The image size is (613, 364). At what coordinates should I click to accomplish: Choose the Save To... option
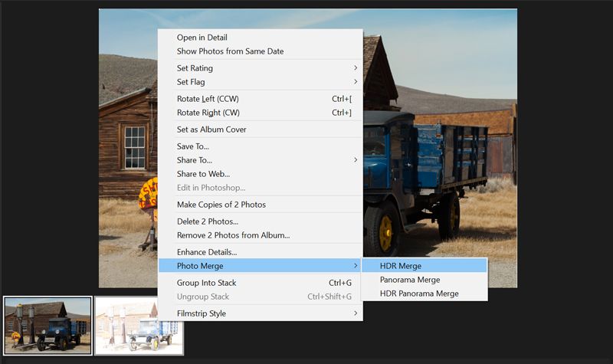tap(193, 146)
